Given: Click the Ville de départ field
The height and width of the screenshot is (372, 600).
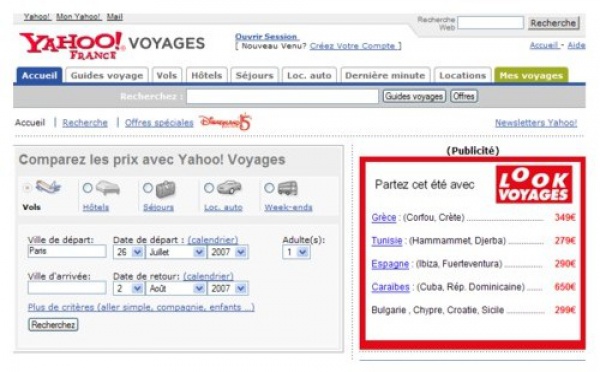Looking at the screenshot, I should tap(67, 251).
